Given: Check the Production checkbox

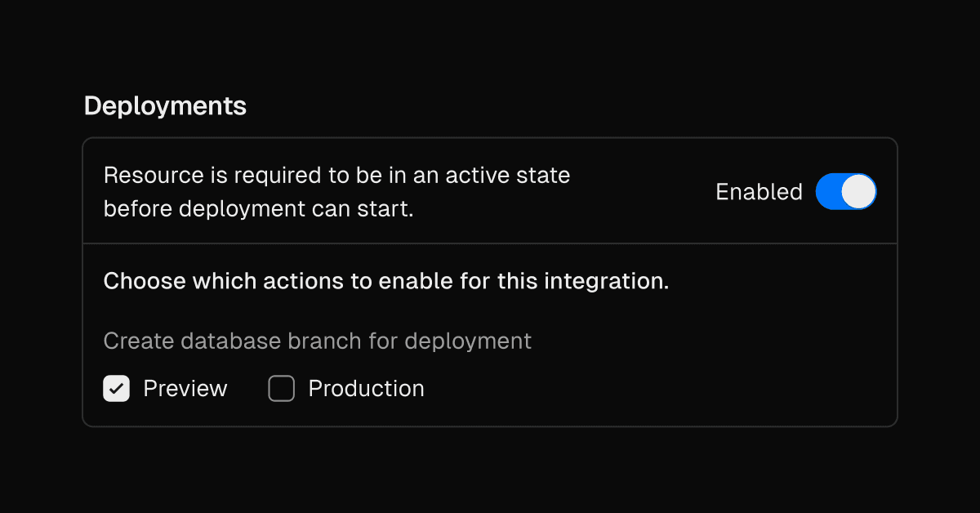Looking at the screenshot, I should coord(281,389).
